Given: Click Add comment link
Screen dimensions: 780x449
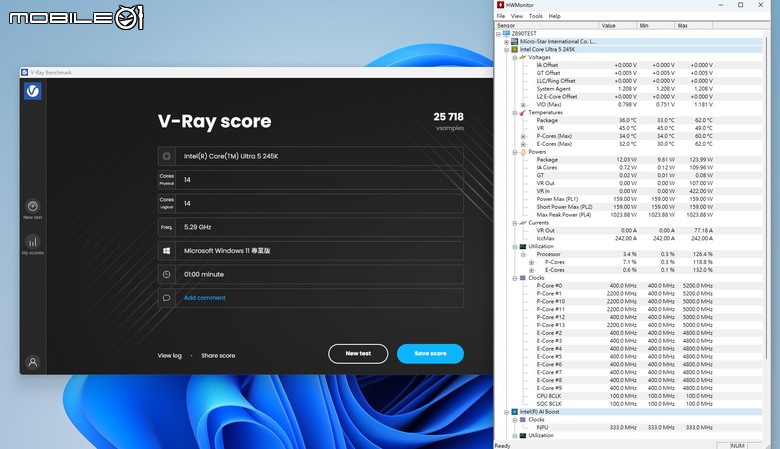Looking at the screenshot, I should coord(204,298).
